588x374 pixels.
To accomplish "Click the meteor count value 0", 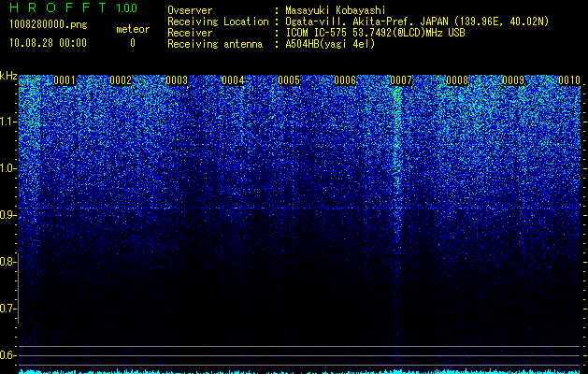I will [x=133, y=43].
